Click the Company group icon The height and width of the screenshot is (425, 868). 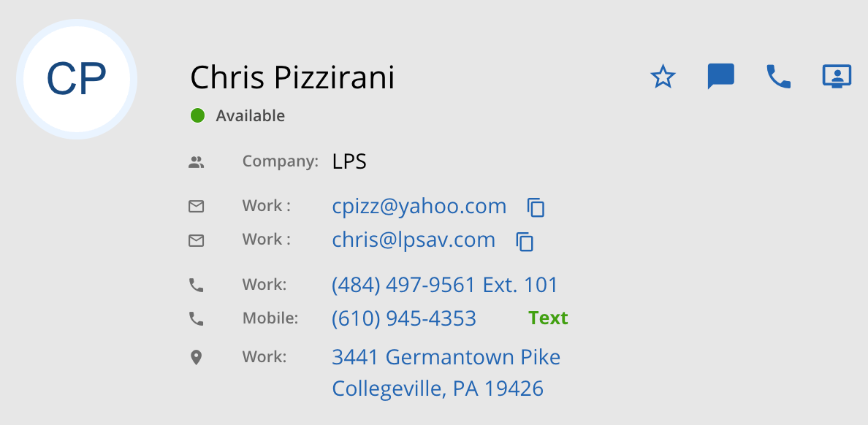point(196,162)
